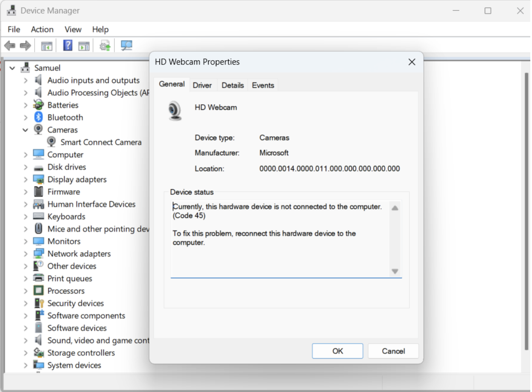The width and height of the screenshot is (532, 392).
Task: Switch to the Events tab
Action: pos(263,85)
